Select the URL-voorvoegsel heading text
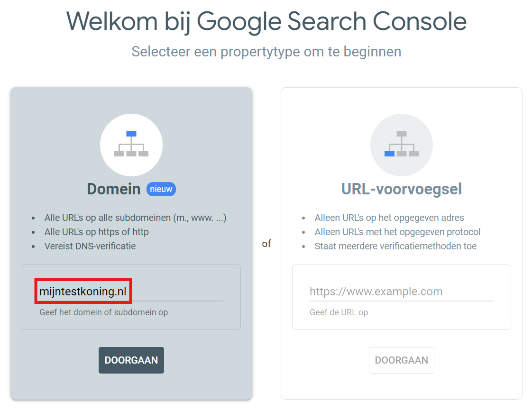This screenshot has height=411, width=532. click(x=401, y=189)
